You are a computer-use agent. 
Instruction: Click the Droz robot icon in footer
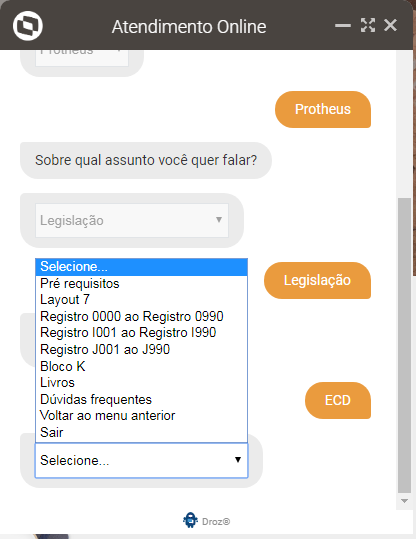[x=190, y=520]
